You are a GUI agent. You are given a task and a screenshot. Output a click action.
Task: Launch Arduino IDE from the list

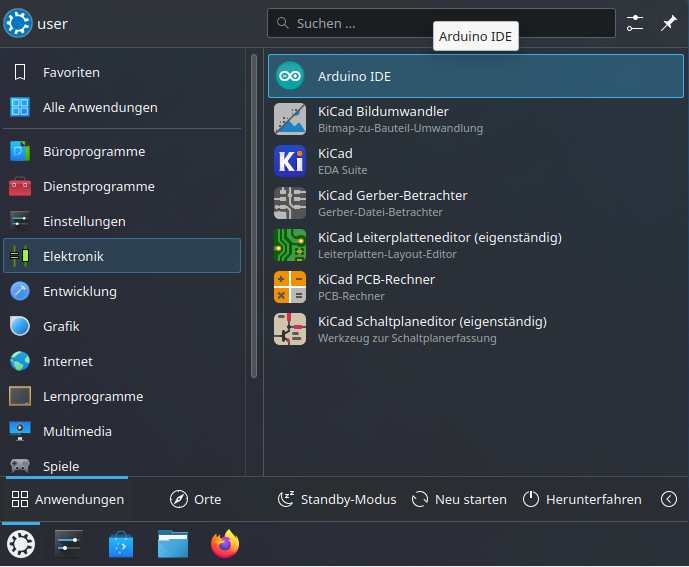(x=475, y=76)
